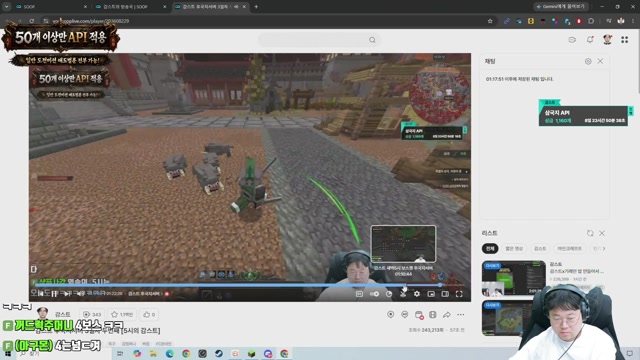Screen dimensions: 640x360
Task: Bookmark this page with the star icon
Action: click(490, 21)
